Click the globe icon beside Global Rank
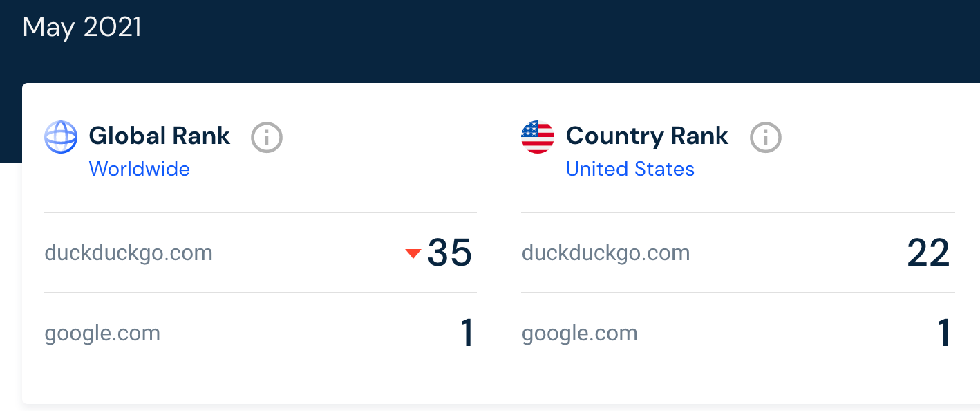980x411 pixels. pos(61,137)
